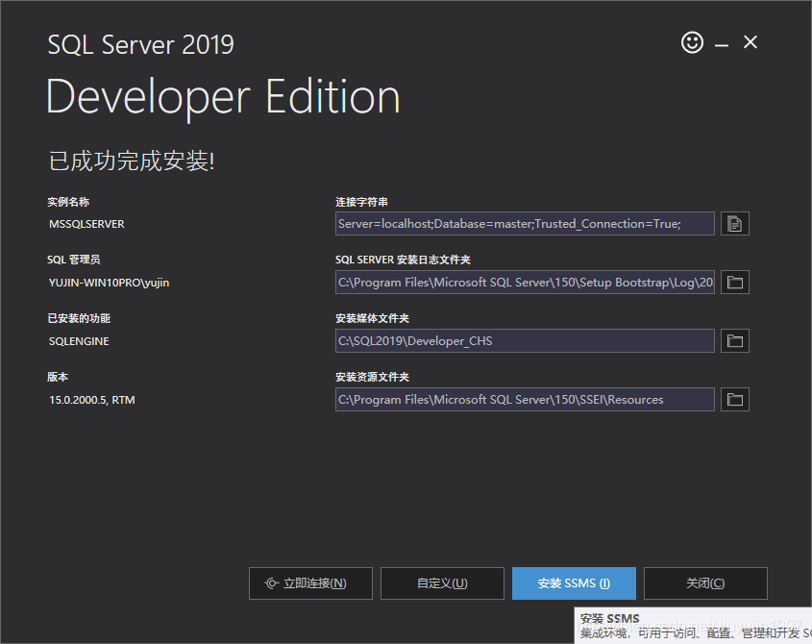The image size is (812, 644).
Task: Minimize the installer window
Action: click(x=722, y=45)
